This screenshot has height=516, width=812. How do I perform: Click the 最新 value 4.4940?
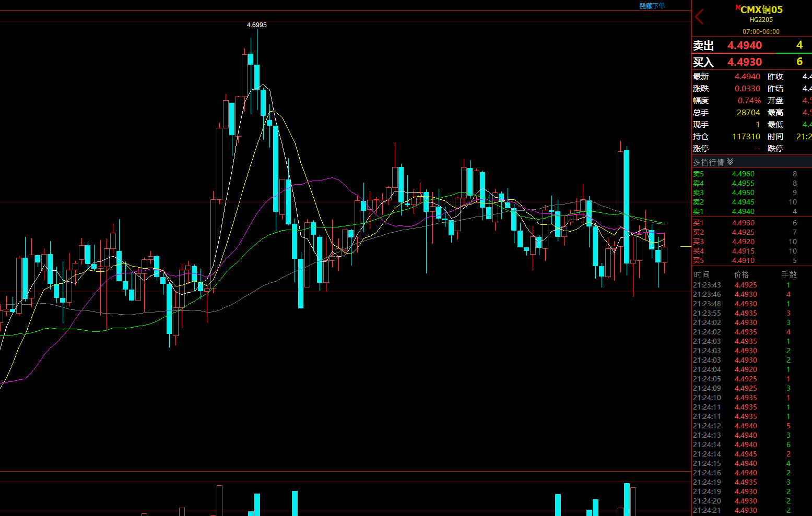pos(747,77)
